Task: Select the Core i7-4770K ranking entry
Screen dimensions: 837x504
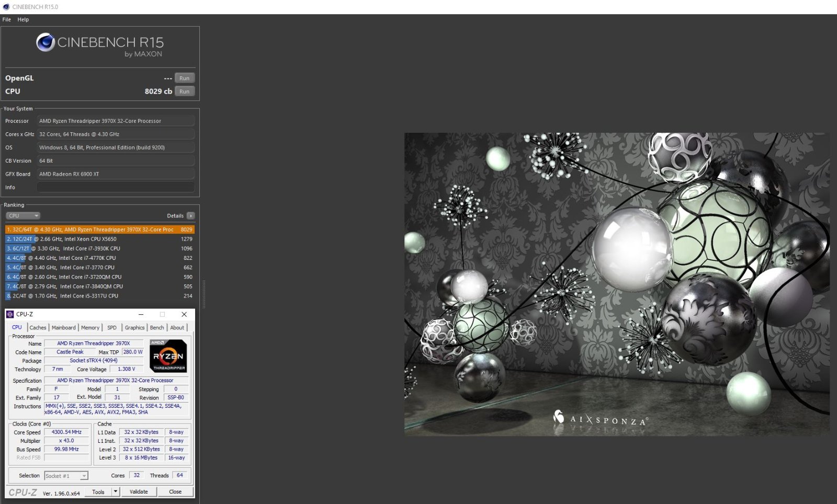Action: pos(99,258)
